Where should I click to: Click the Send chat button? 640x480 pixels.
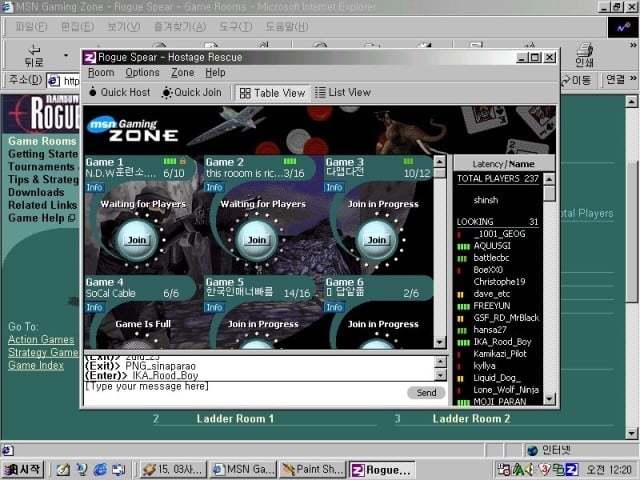coord(426,393)
